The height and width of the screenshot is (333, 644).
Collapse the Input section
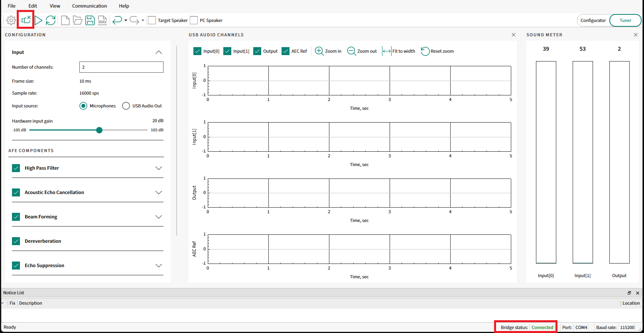click(x=159, y=52)
